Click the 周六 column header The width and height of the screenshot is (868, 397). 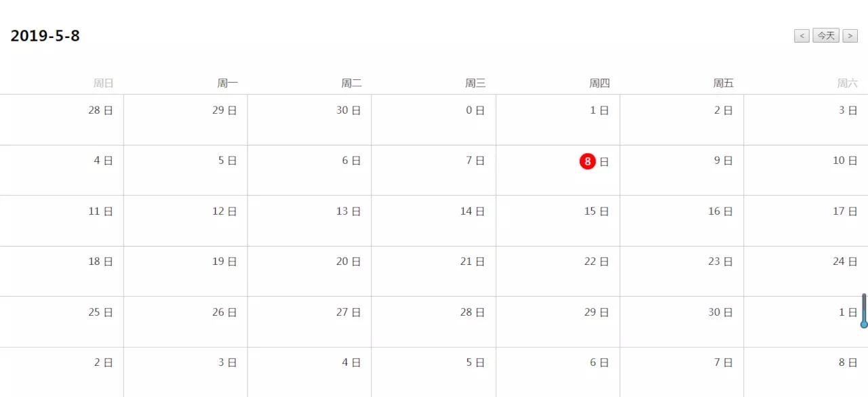click(847, 83)
